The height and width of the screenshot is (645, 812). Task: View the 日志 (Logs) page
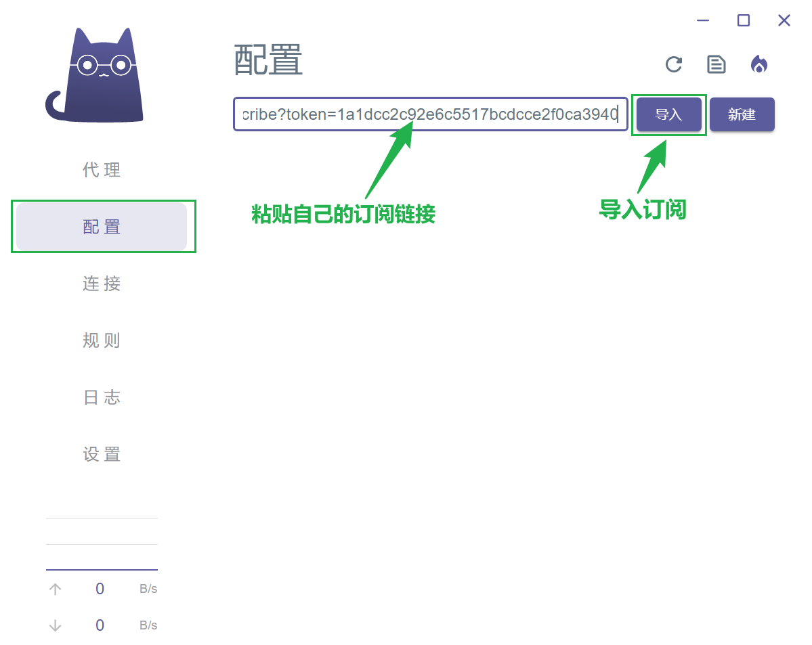[102, 397]
